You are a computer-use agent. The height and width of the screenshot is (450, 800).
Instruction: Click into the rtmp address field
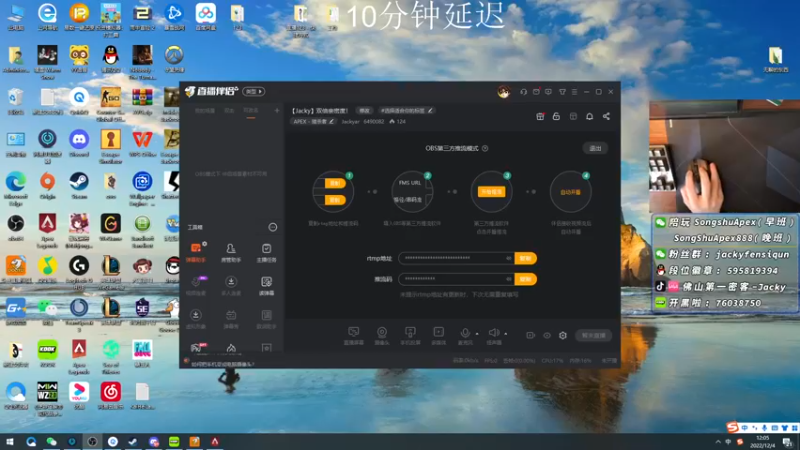click(456, 258)
